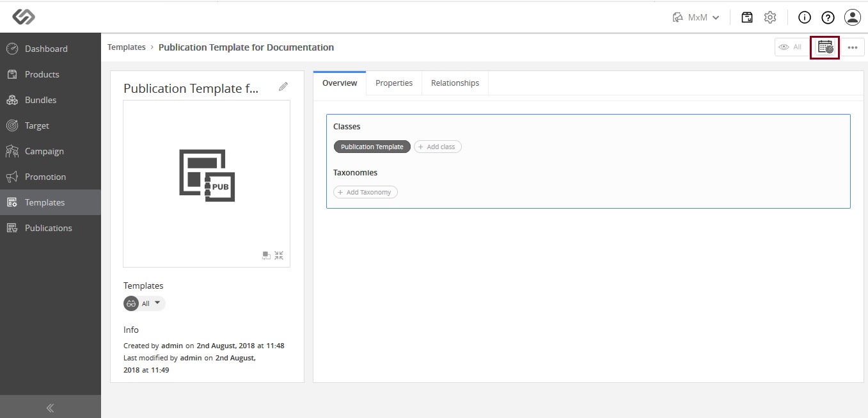The image size is (868, 418).
Task: Click the info circle icon
Action: click(x=805, y=17)
